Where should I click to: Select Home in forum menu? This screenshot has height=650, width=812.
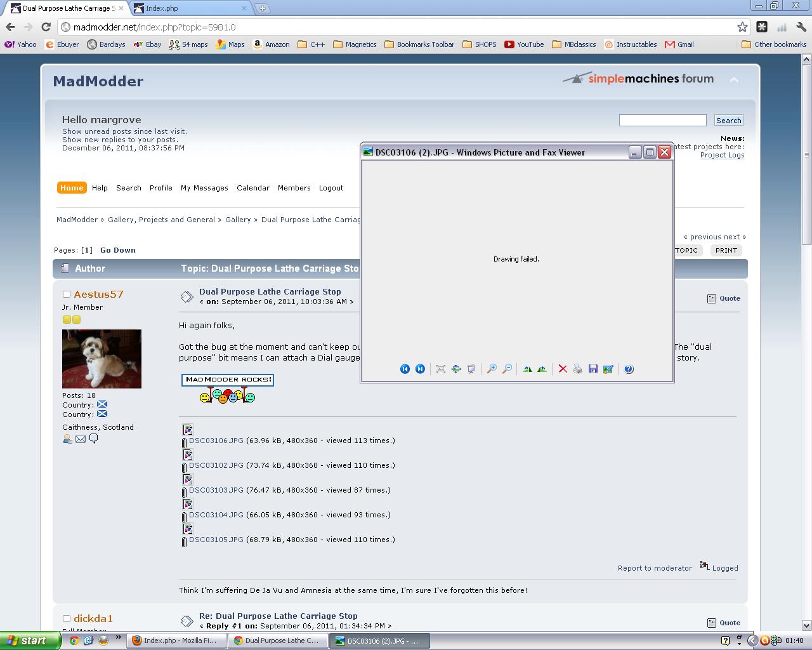click(x=72, y=188)
